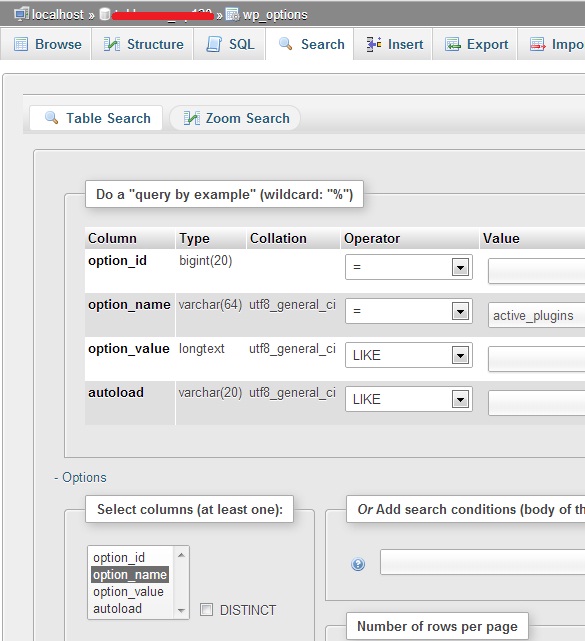Viewport: 585px width, 641px height.
Task: Click the wp_options breadcrumb link
Action: [x=275, y=15]
